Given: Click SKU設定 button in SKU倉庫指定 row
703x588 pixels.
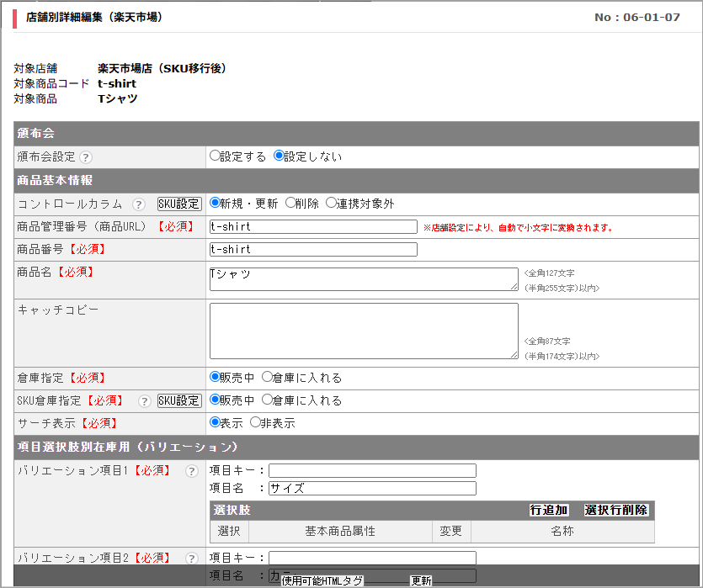Looking at the screenshot, I should [x=179, y=400].
